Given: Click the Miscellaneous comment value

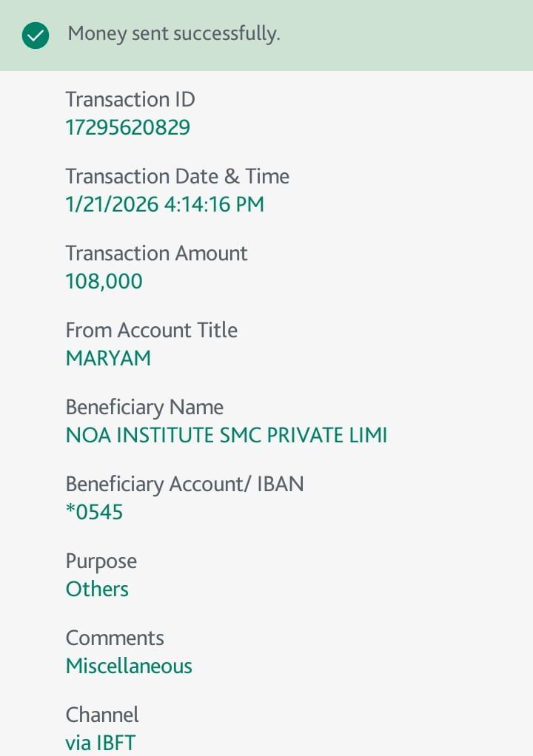Looking at the screenshot, I should click(129, 666).
